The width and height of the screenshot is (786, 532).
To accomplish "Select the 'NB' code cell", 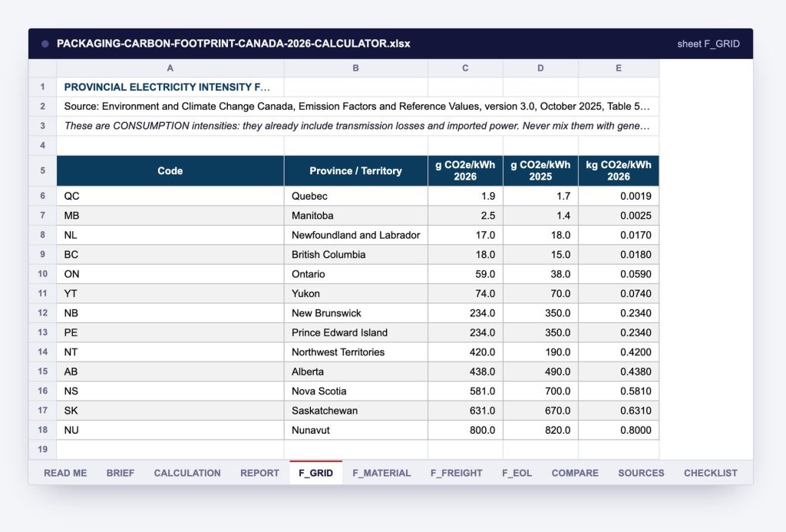I will tap(170, 313).
